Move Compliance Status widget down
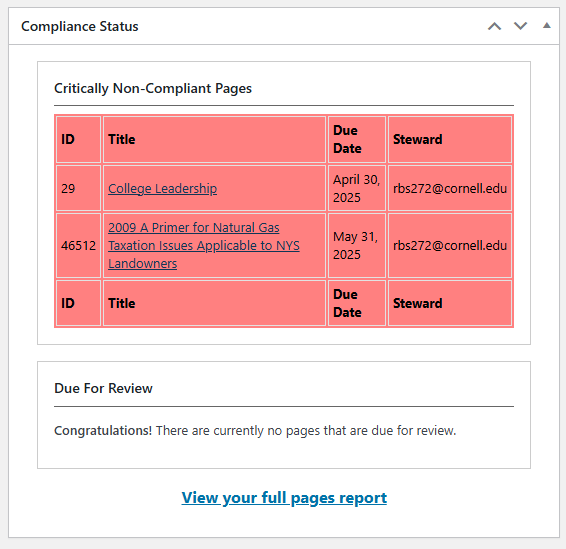The image size is (566, 549). tap(520, 26)
